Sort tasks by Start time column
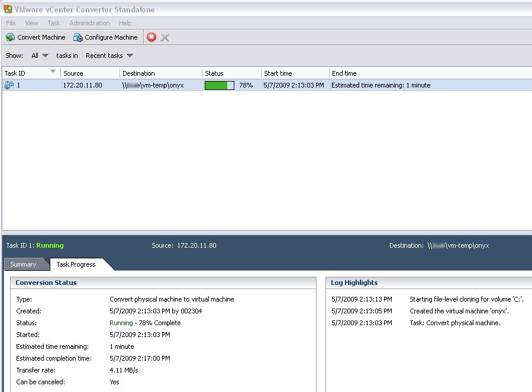Viewport: 532px width, 392px height. click(x=278, y=73)
